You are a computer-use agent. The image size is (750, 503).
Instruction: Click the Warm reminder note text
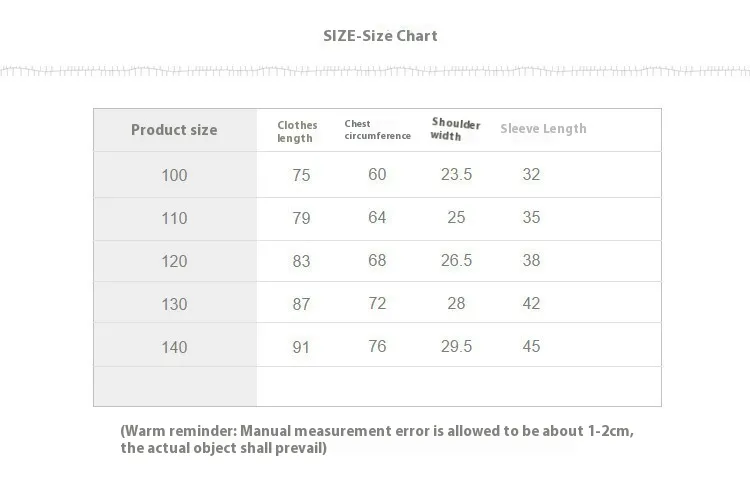point(377,439)
